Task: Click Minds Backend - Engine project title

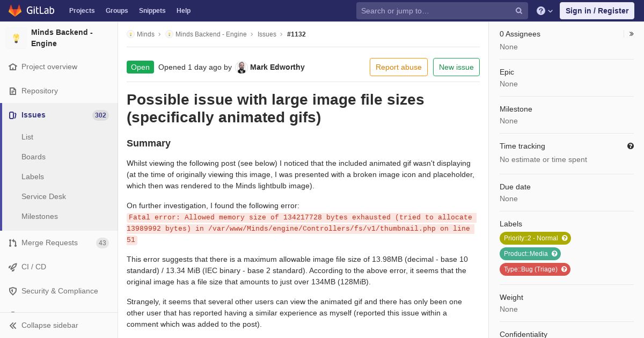Action: coord(62,38)
